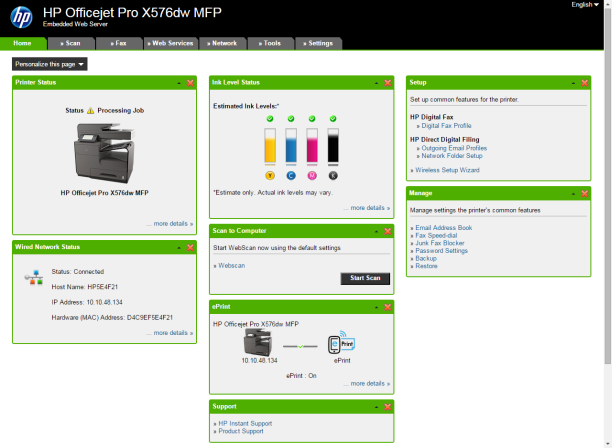Close the Ink Level Status panel
This screenshot has width=612, height=448.
coord(388,83)
